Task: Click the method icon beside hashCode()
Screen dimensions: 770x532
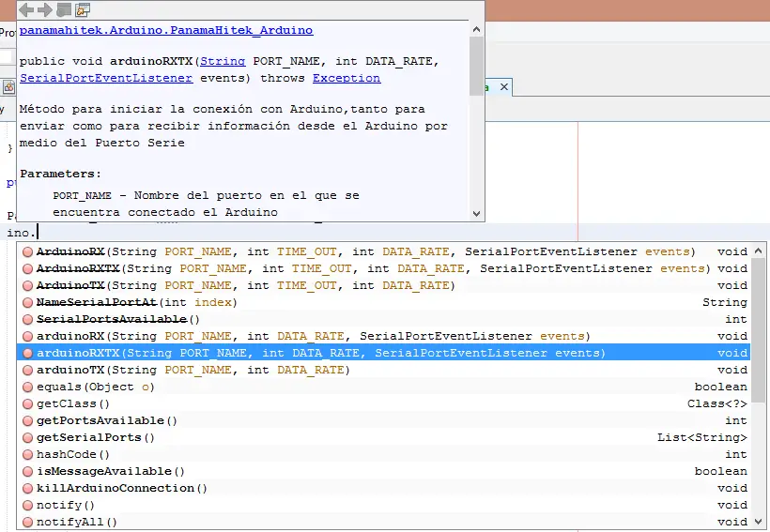Action: pos(27,454)
